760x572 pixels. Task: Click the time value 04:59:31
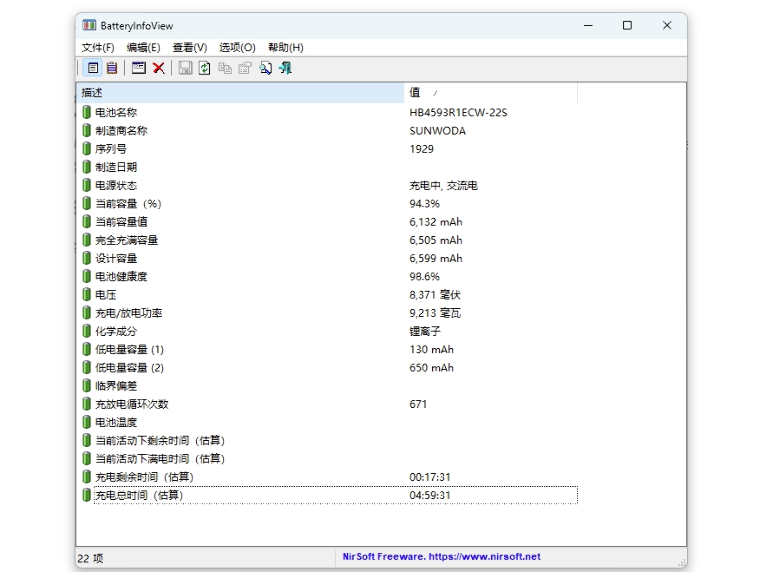[429, 495]
